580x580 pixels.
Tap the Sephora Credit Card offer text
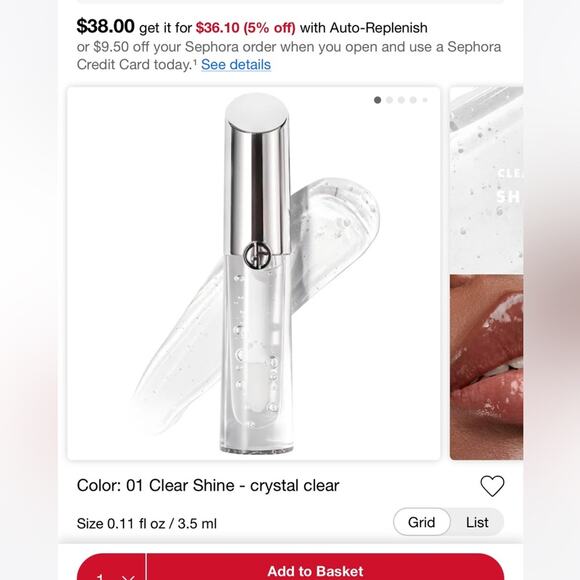pos(289,55)
